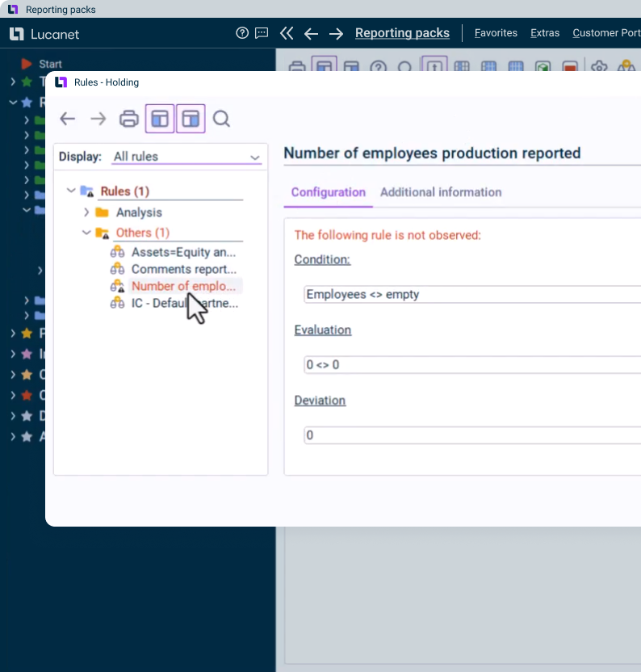Go forward with Rules dialog right arrow
641x672 pixels.
click(x=98, y=120)
